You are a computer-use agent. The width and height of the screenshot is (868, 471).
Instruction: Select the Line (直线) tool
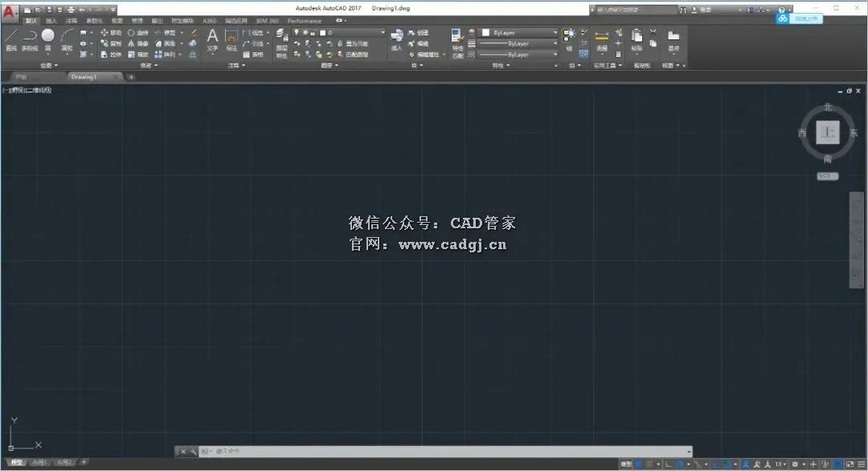coord(11,40)
